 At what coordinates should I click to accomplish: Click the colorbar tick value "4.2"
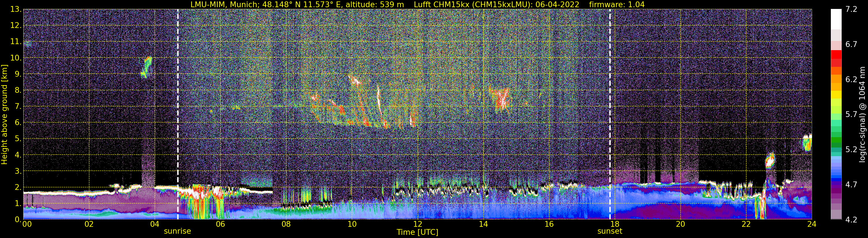(851, 220)
